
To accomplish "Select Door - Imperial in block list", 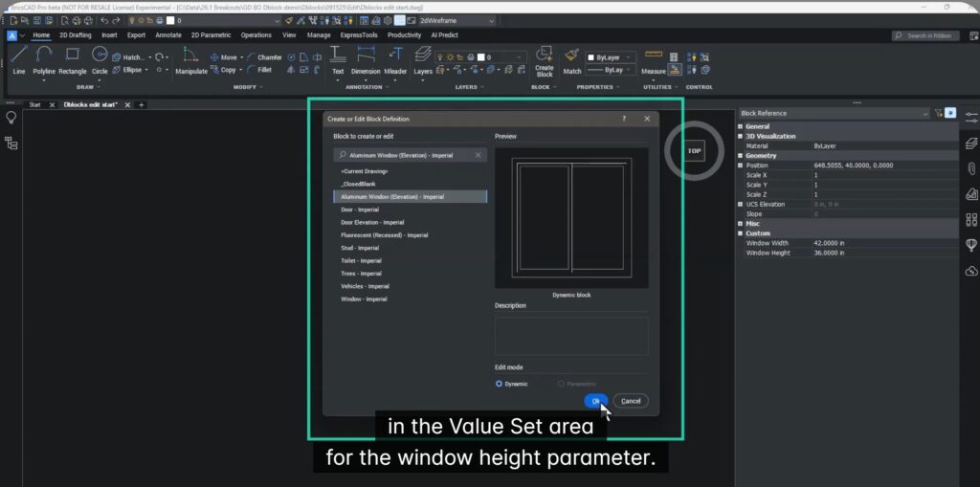I will point(360,210).
